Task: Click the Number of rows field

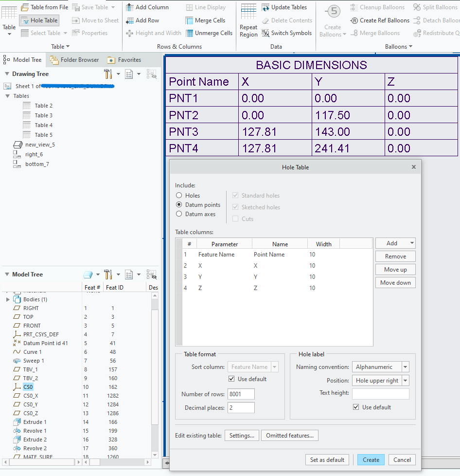Action: [x=241, y=394]
